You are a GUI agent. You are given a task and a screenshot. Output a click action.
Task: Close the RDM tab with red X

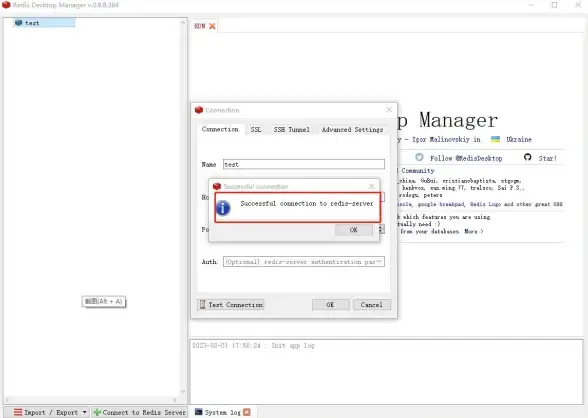click(212, 26)
